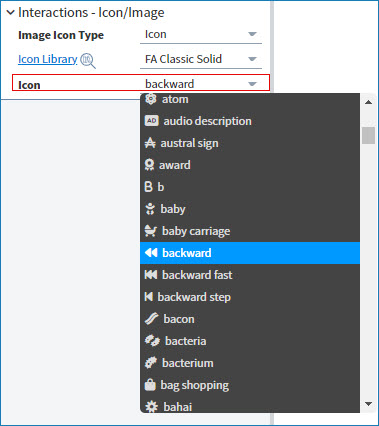This screenshot has width=379, height=426.
Task: Select the bacteria list entry
Action: click(x=250, y=341)
